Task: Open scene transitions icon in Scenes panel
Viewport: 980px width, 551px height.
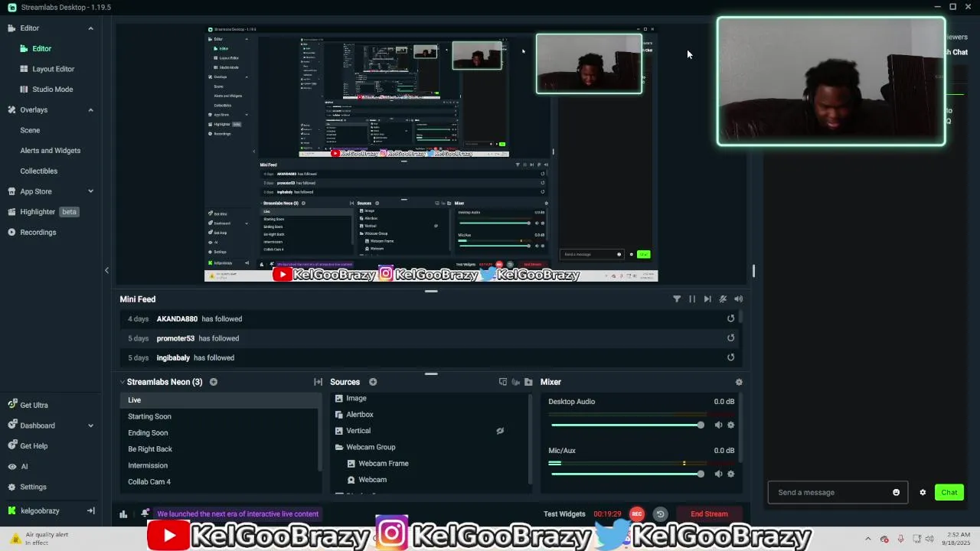Action: click(318, 382)
